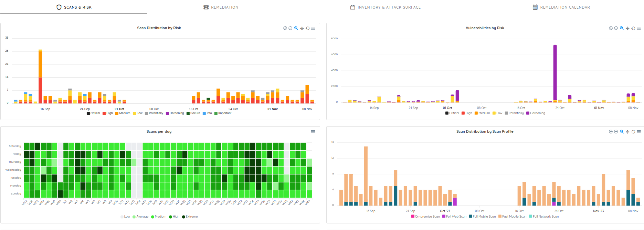The height and width of the screenshot is (230, 644).
Task: Enable panning on Vulnerabilities by Risk chart
Action: tap(627, 28)
